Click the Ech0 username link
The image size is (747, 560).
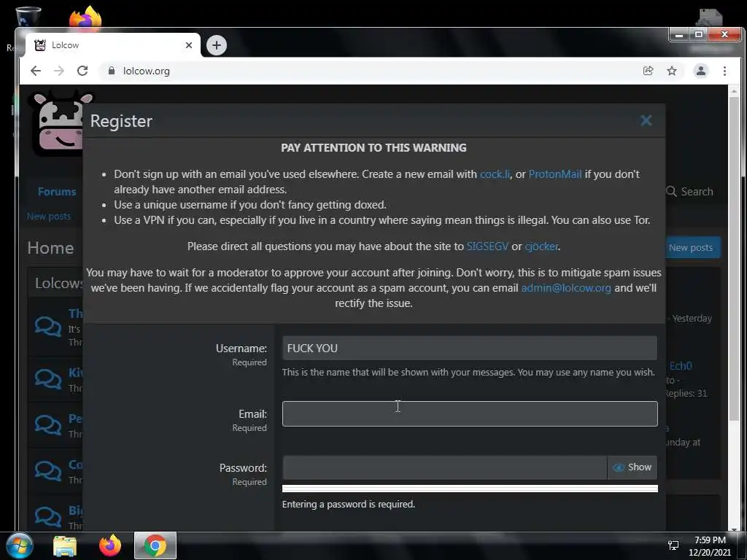click(x=681, y=366)
